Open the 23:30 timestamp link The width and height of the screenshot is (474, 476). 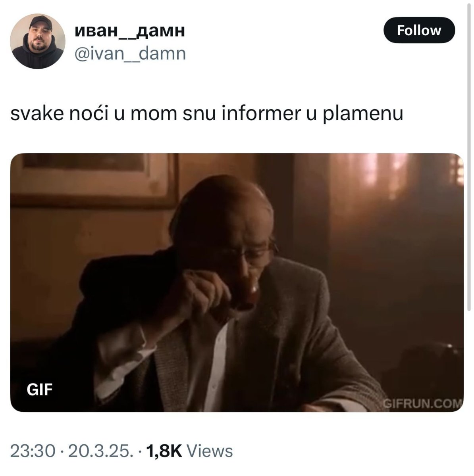click(33, 451)
